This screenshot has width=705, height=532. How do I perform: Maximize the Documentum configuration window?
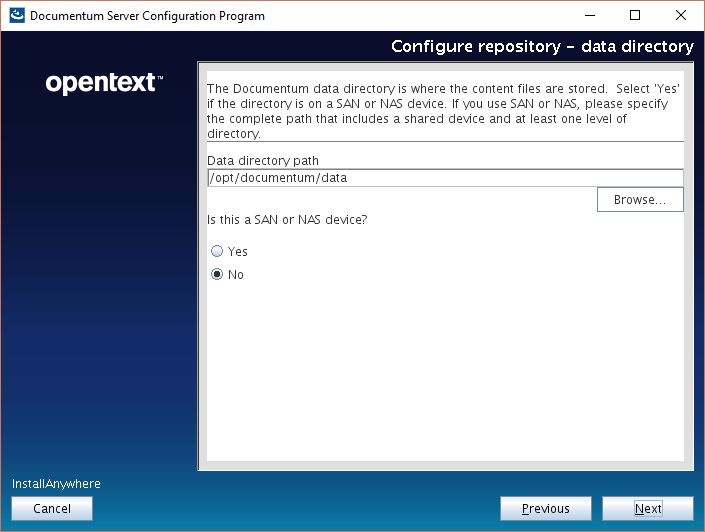[634, 16]
